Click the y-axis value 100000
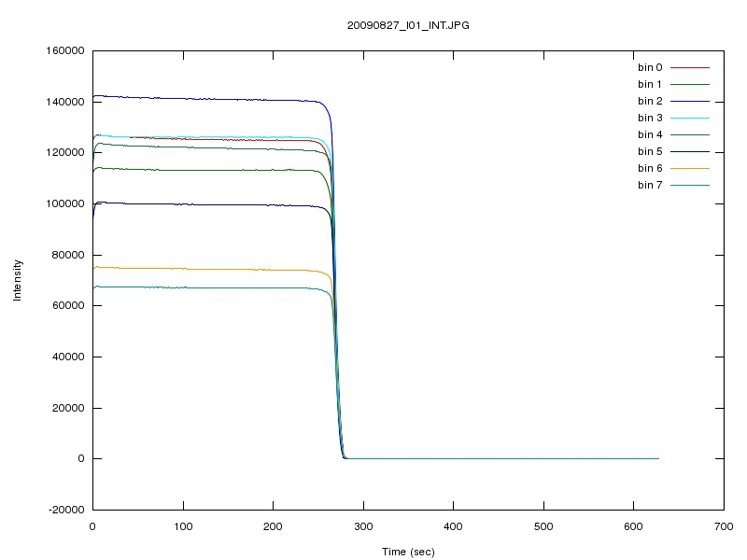This screenshot has height=560, width=747. (64, 203)
